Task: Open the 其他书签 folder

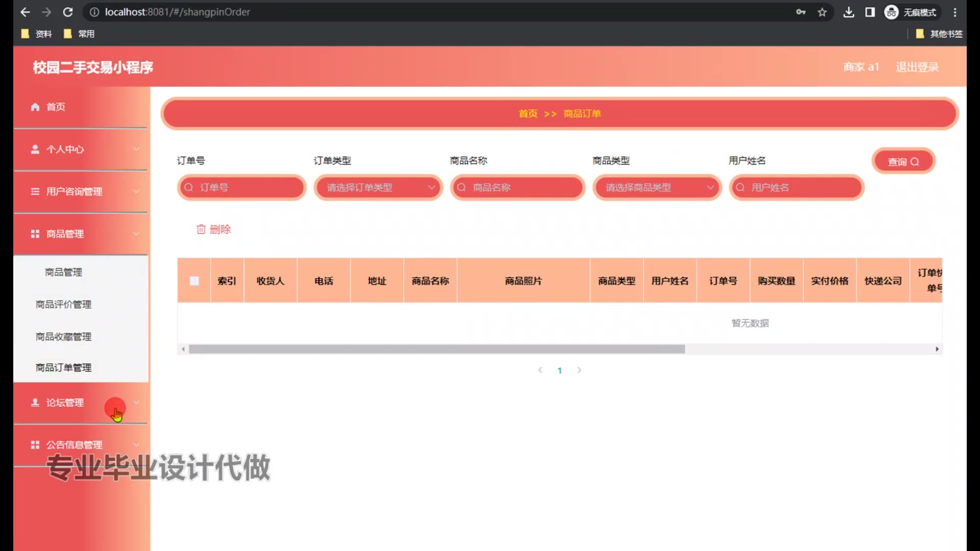Action: point(939,34)
